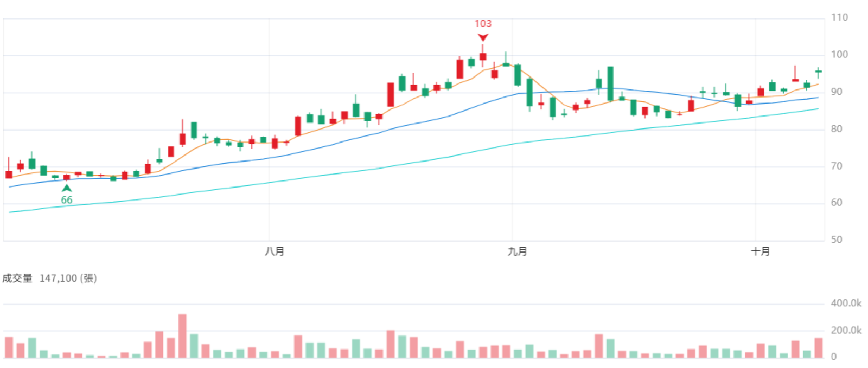
Task: Click the 400.0k volume axis label
Action: pyautogui.click(x=846, y=304)
